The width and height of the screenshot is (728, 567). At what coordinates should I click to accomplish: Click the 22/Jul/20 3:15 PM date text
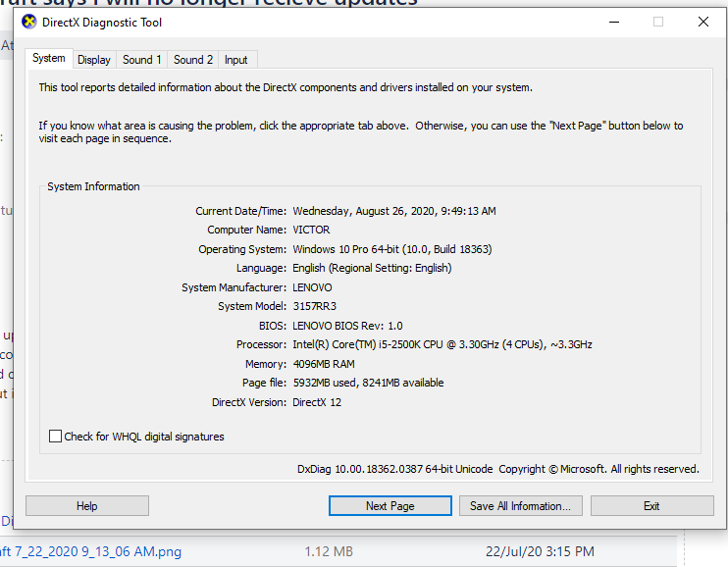pos(540,551)
